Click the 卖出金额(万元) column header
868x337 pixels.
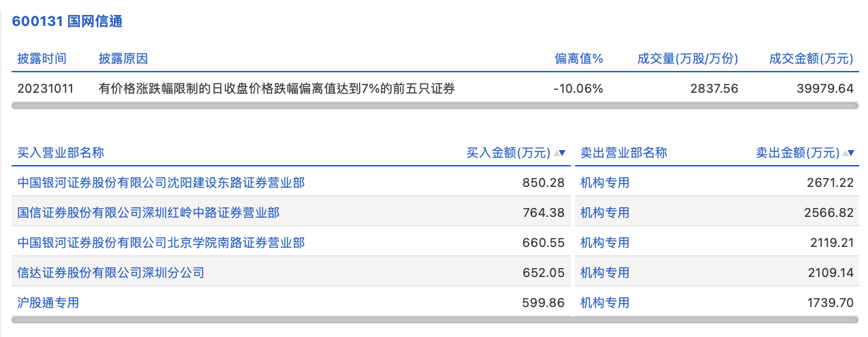tap(797, 153)
